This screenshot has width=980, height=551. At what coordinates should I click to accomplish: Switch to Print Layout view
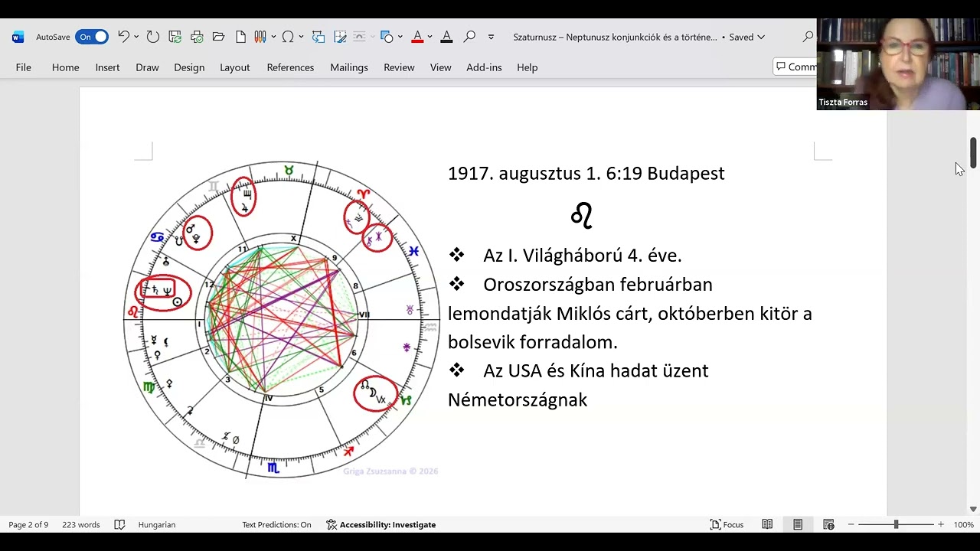pos(798,525)
